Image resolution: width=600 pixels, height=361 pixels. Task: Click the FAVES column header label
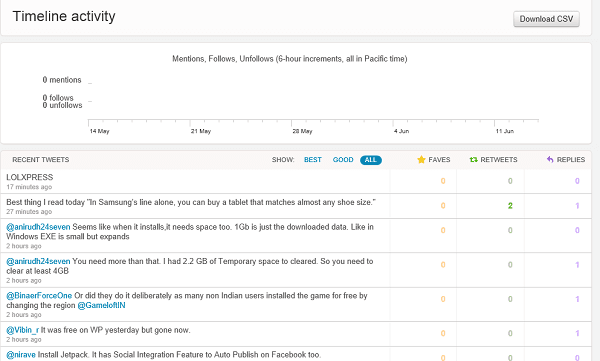pyautogui.click(x=439, y=160)
